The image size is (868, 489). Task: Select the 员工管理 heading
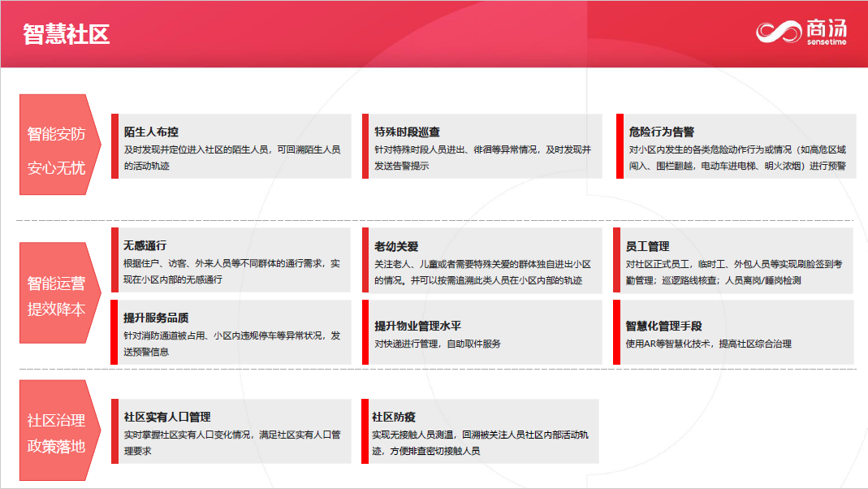click(x=647, y=246)
